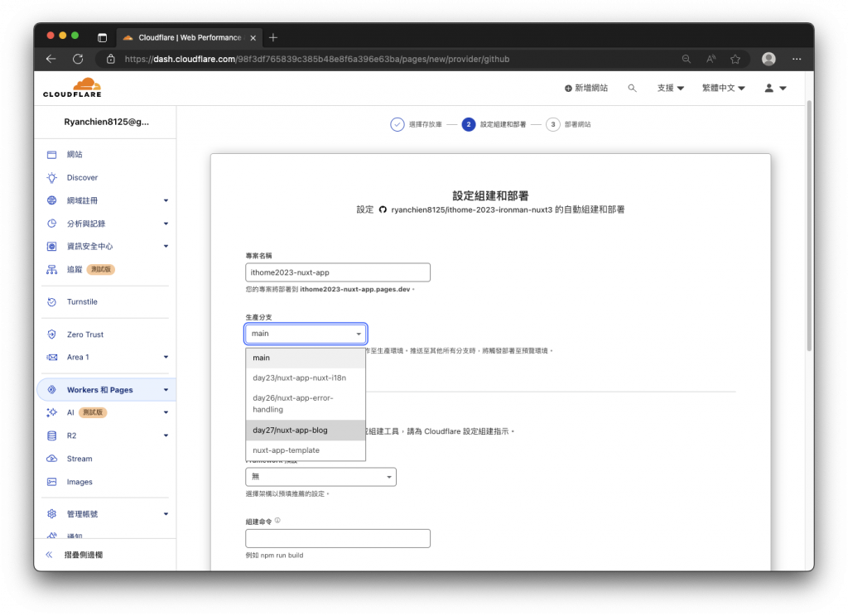
Task: Select the main branch option
Action: (x=306, y=358)
